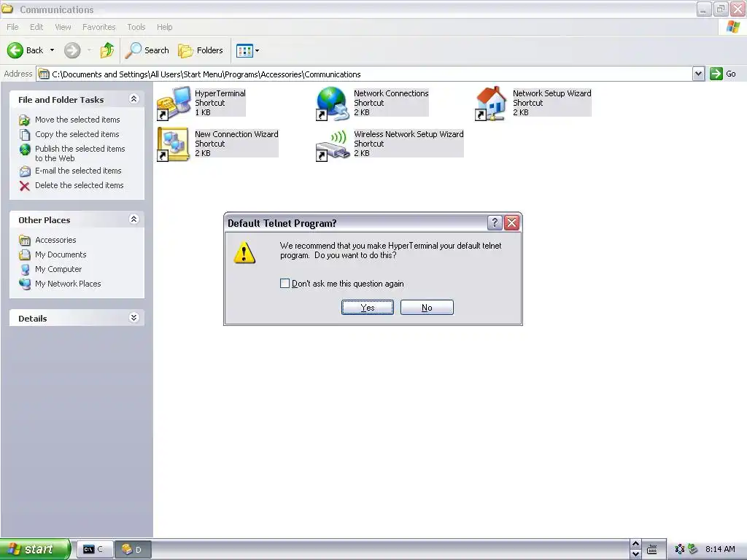Screen dimensions: 747x560
Task: Select the Network Setup Wizard house icon
Action: [x=491, y=103]
